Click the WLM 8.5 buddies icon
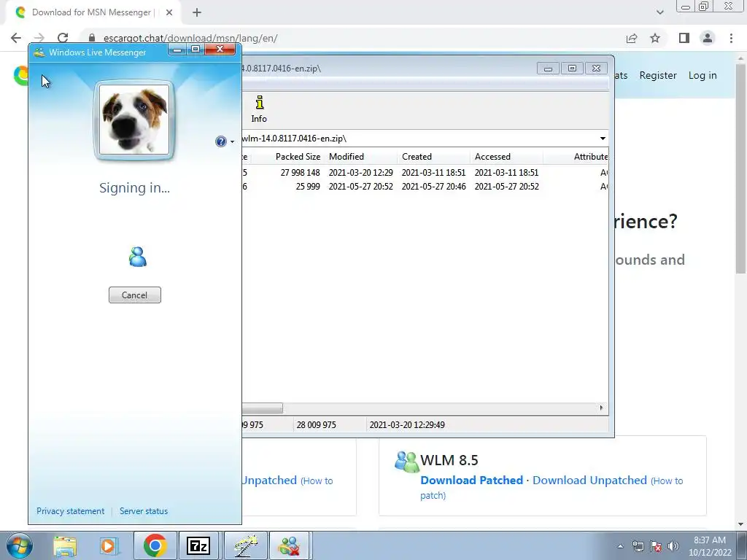 (406, 462)
